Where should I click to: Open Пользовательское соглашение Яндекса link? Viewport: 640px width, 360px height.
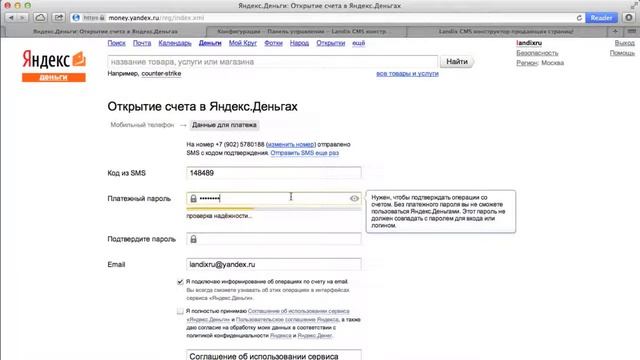(287, 320)
